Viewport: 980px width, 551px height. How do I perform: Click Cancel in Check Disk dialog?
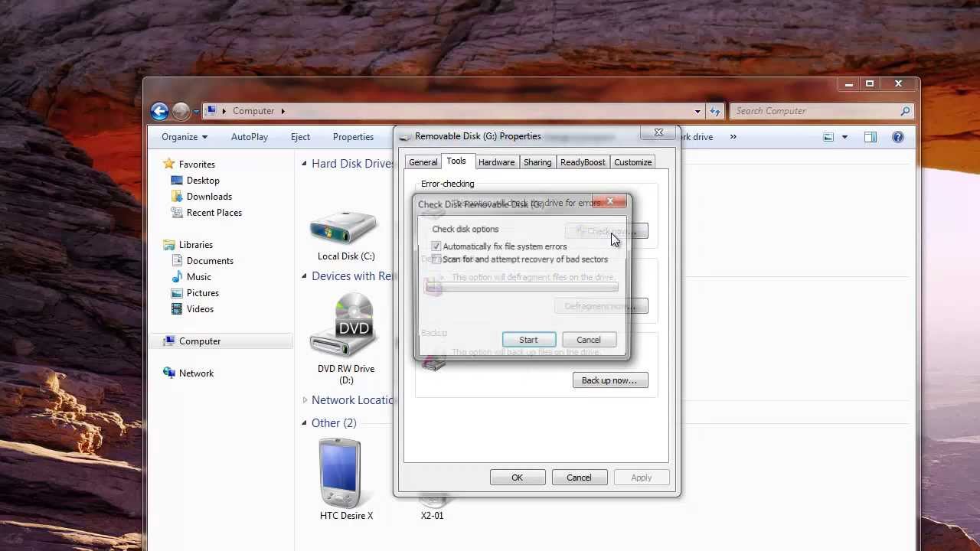click(x=589, y=340)
